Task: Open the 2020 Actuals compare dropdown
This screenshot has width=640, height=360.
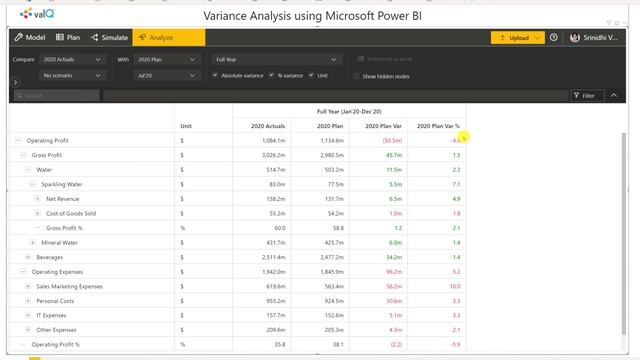Action: click(x=72, y=60)
